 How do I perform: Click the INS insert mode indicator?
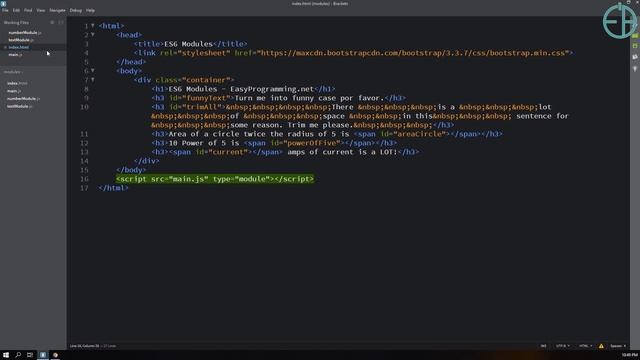(543, 346)
